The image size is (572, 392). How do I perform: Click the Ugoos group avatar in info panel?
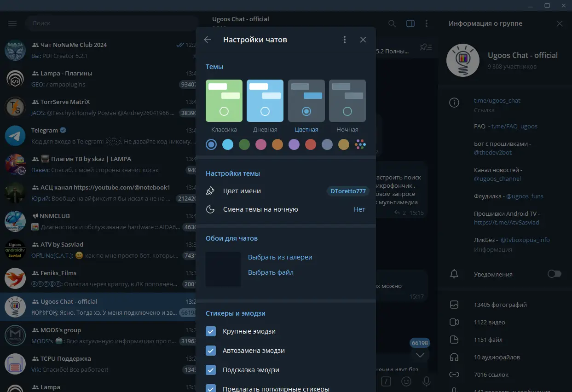463,60
